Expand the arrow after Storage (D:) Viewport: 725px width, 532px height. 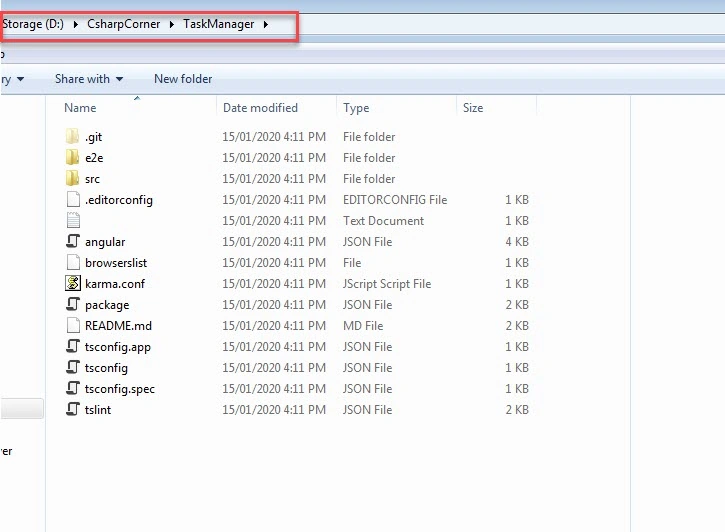(x=75, y=24)
